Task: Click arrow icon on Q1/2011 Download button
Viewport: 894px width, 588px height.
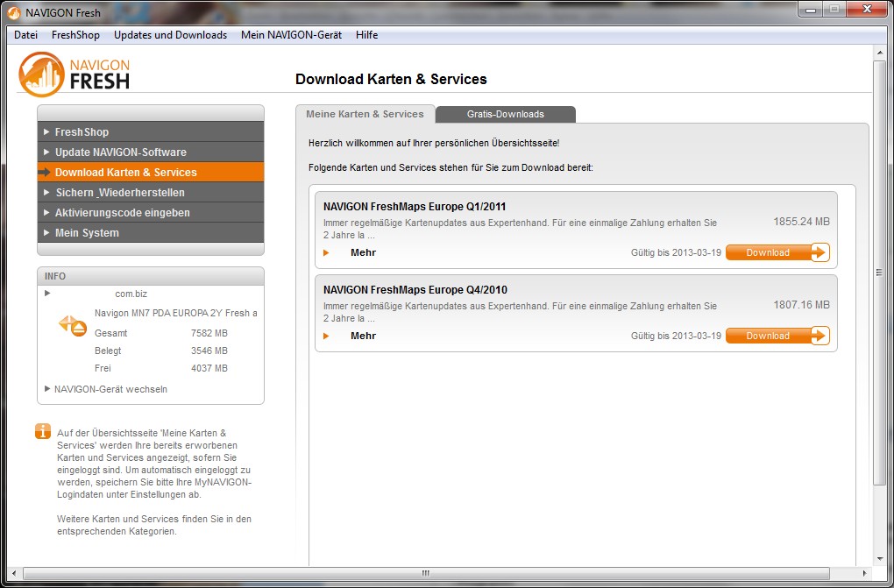Action: pos(819,252)
